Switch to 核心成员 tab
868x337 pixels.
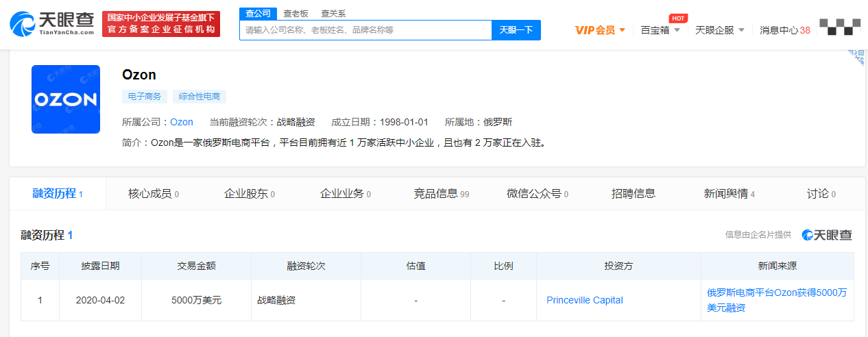point(154,194)
